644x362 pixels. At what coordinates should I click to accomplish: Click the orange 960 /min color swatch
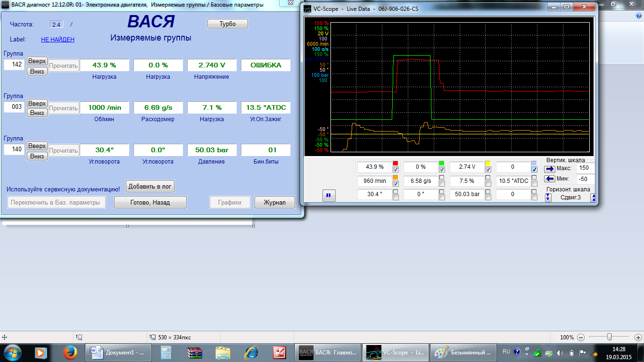[395, 177]
